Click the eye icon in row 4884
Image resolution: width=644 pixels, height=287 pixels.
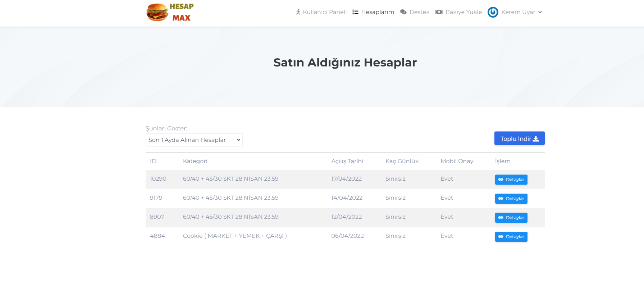(501, 237)
